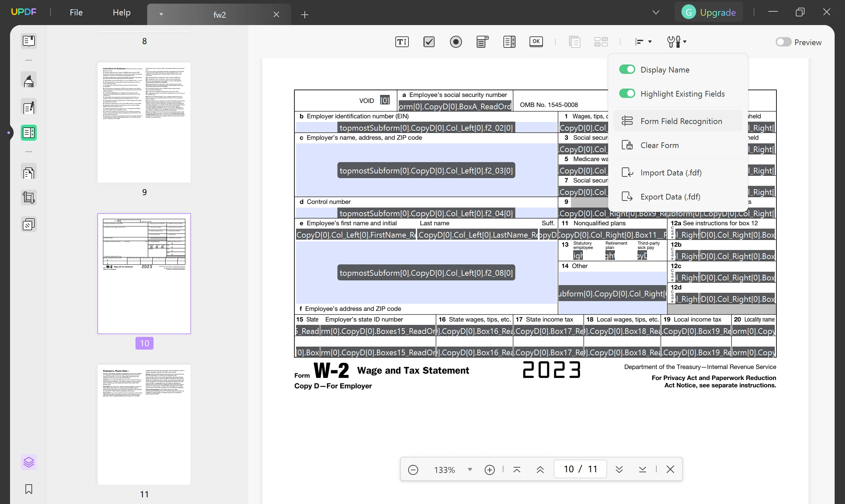The width and height of the screenshot is (845, 504).
Task: Open the zoom level dropdown at 133%
Action: pos(470,470)
